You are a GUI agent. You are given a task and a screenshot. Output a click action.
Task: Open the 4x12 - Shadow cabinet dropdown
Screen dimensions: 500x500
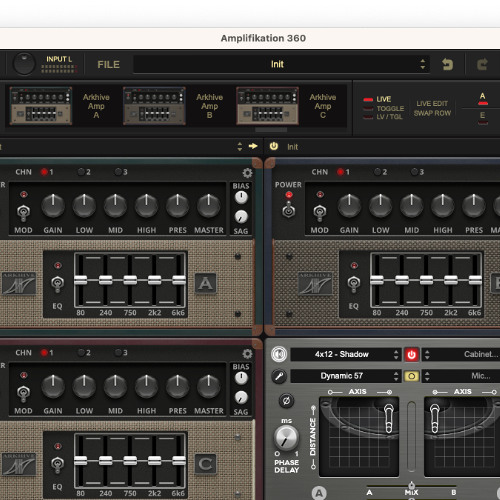point(342,354)
